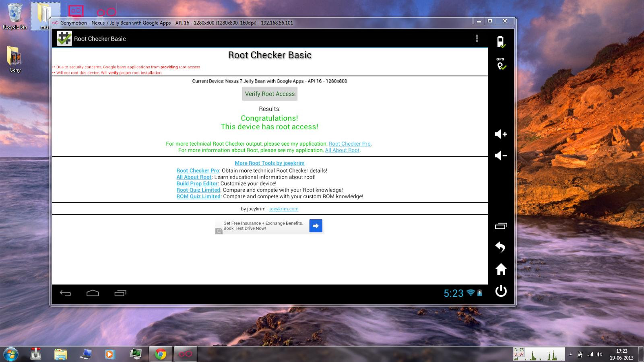Open the Build Prop Editor link
644x362 pixels.
click(x=197, y=183)
